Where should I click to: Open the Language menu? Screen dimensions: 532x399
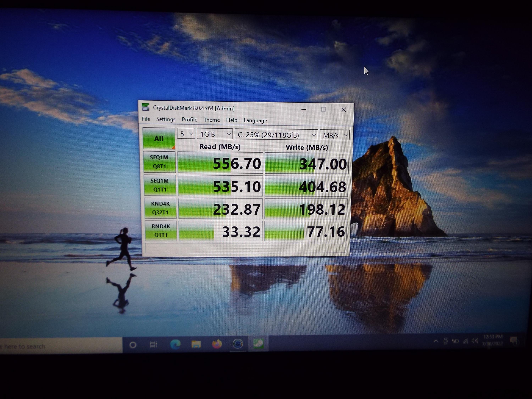[x=255, y=120]
